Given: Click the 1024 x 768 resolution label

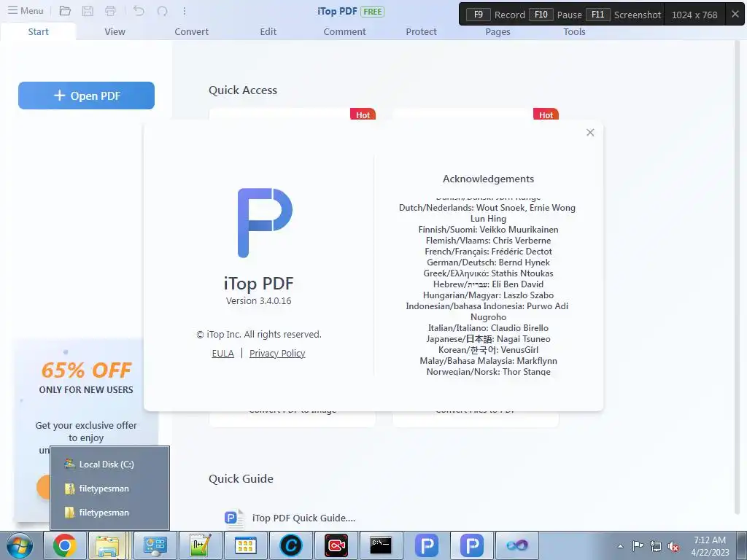Looking at the screenshot, I should [694, 15].
